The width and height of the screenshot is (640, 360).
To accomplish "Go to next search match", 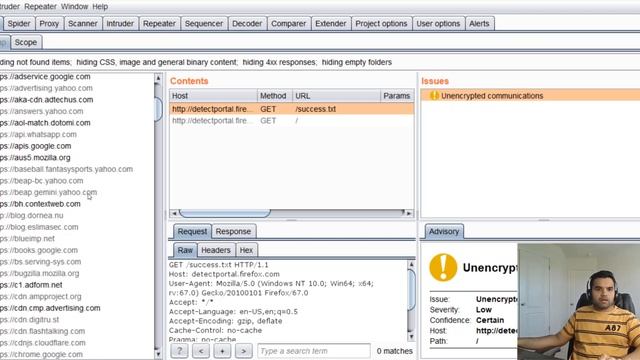I will click(244, 351).
